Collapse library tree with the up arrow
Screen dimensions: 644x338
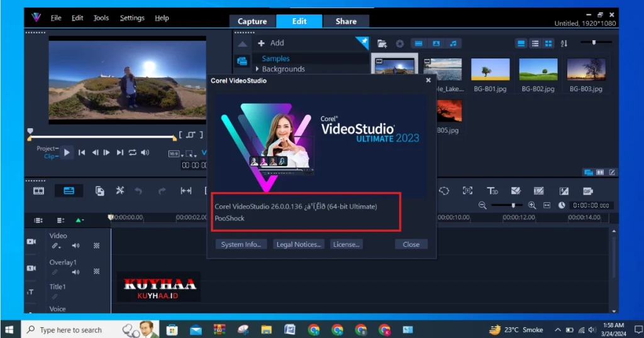click(x=243, y=44)
